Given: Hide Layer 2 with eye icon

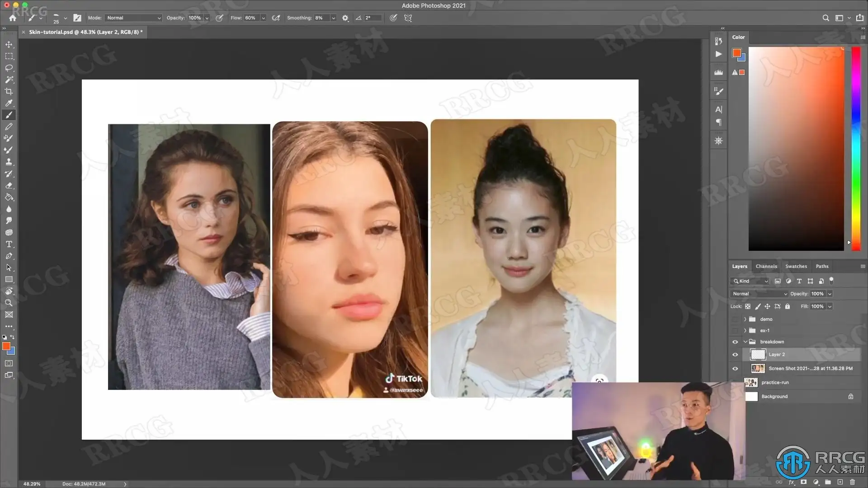Looking at the screenshot, I should tap(735, 355).
